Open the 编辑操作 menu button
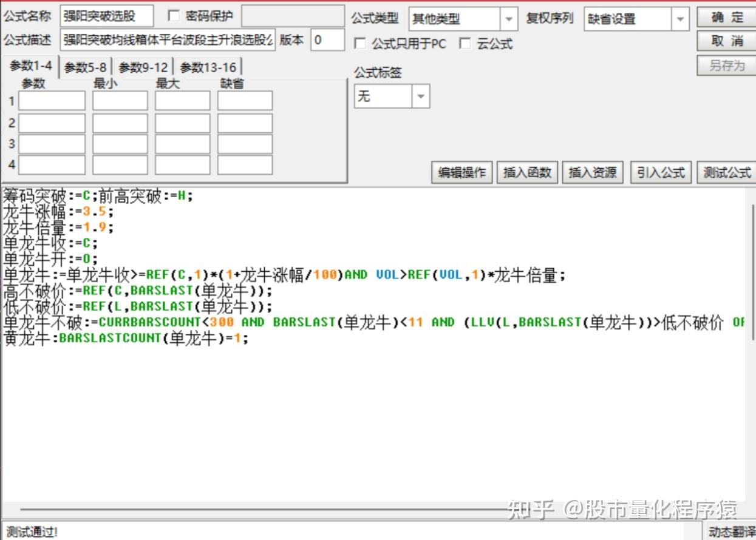Image resolution: width=756 pixels, height=540 pixels. (462, 173)
